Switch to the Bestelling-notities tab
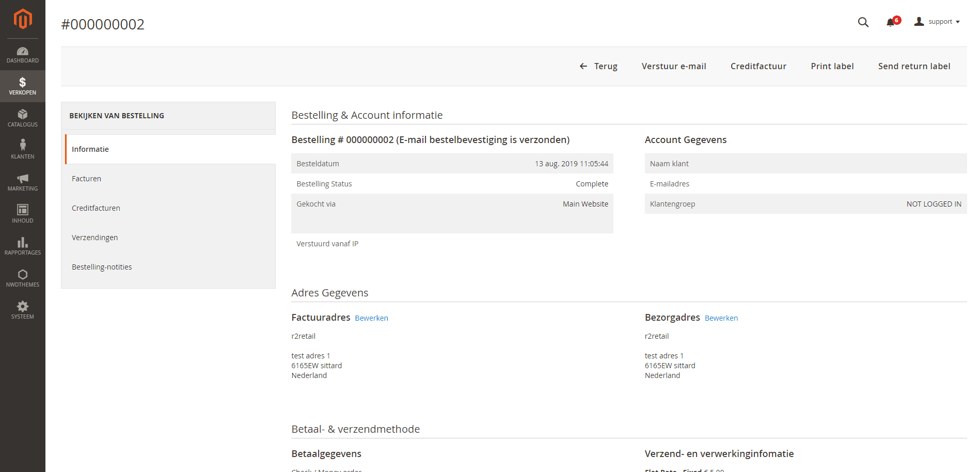Viewport: 980px width, 472px height. click(170, 267)
